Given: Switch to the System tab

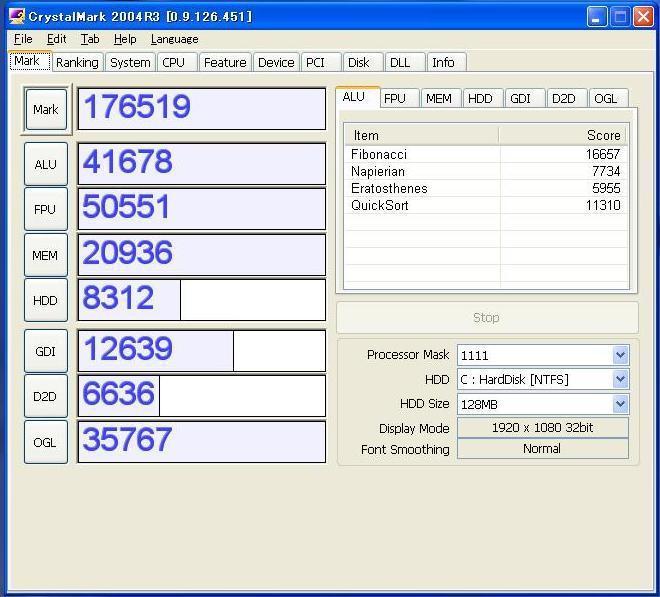Looking at the screenshot, I should click(x=130, y=62).
